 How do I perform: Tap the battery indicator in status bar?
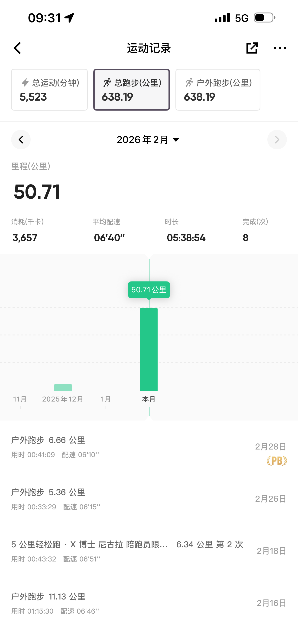[x=264, y=18]
